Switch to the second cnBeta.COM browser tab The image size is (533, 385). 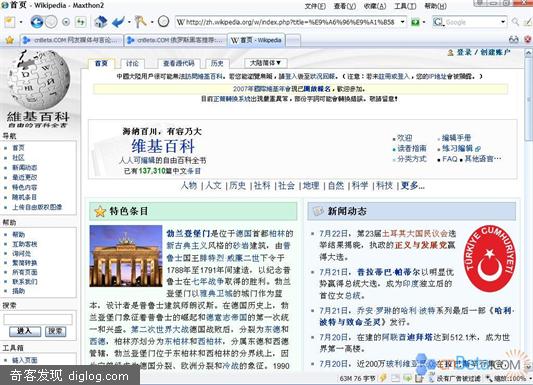(175, 40)
